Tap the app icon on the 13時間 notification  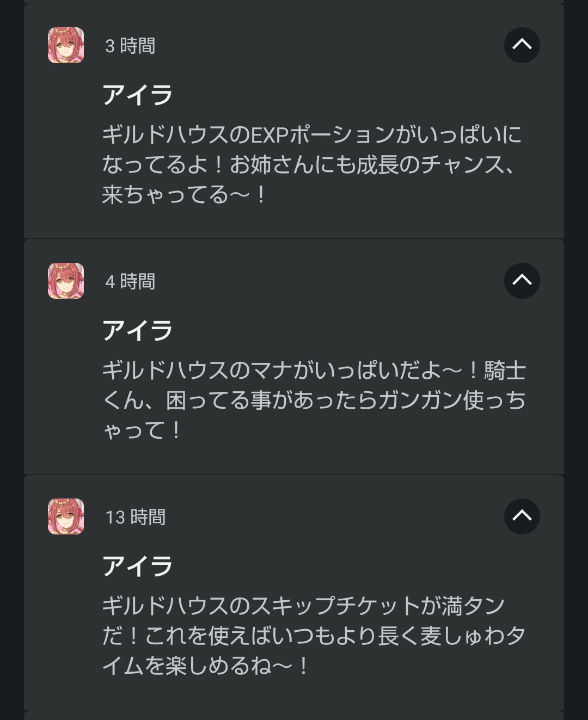click(66, 516)
